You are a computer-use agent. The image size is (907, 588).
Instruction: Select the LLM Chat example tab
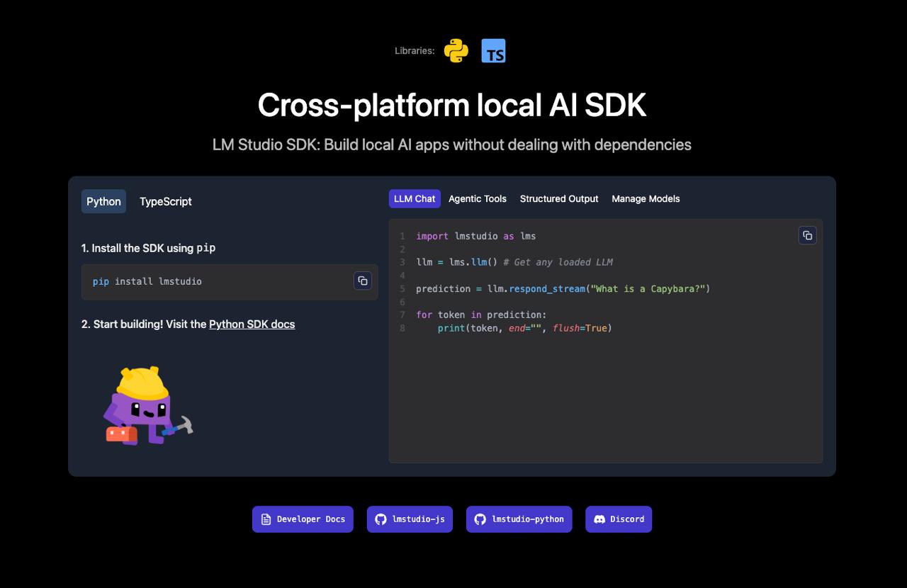point(415,199)
